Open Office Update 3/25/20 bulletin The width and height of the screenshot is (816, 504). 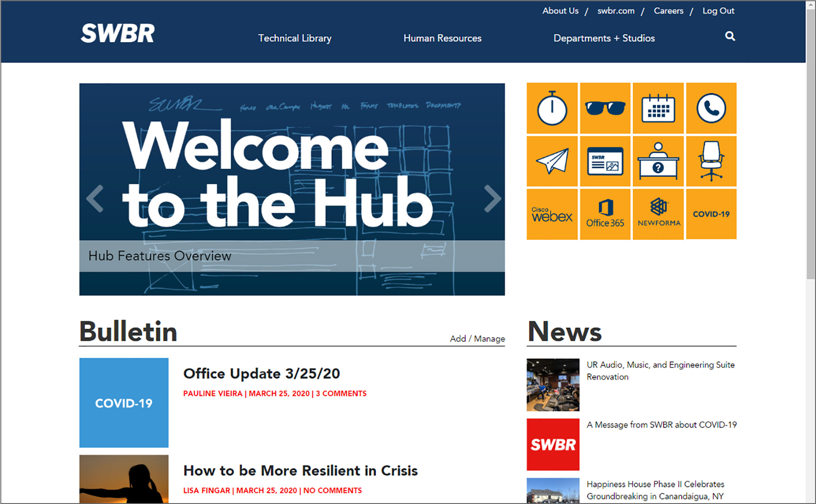coord(262,373)
